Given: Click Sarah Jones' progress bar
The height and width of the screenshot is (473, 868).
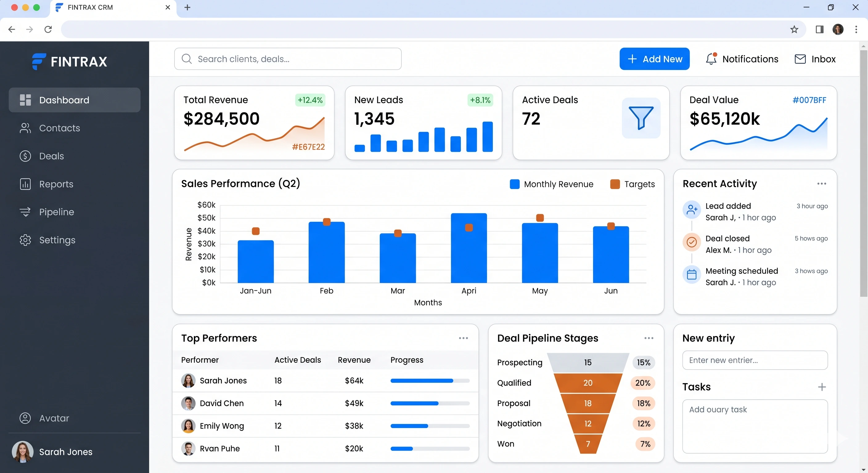Looking at the screenshot, I should click(430, 381).
